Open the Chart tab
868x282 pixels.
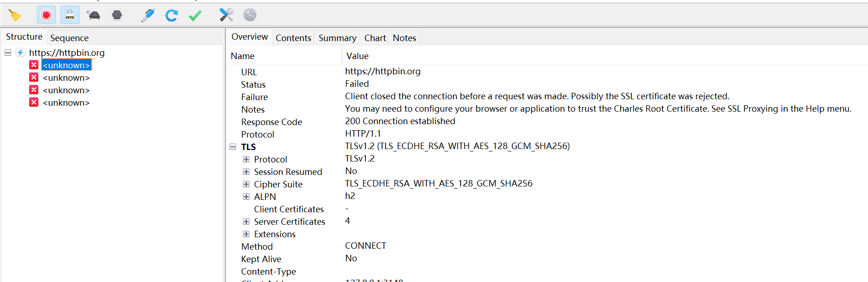coord(375,38)
